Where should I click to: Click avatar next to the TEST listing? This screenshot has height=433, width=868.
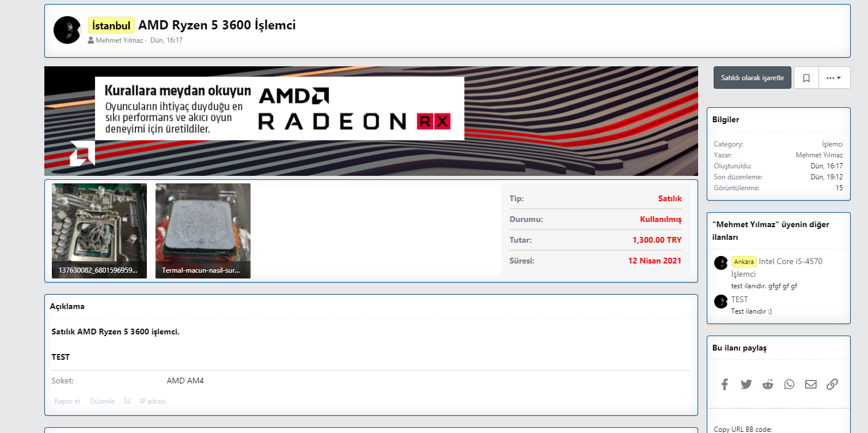point(721,302)
